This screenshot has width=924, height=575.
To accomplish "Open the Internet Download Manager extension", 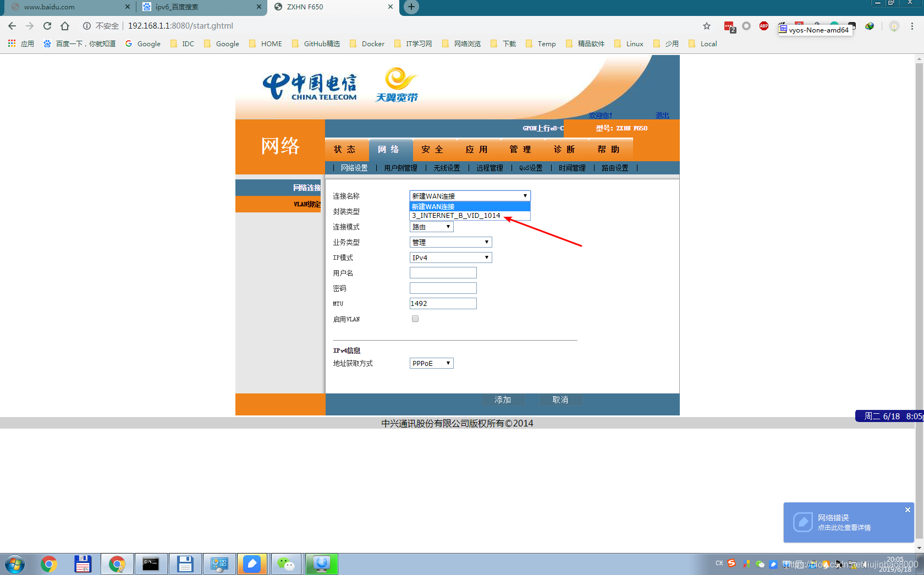I will pyautogui.click(x=870, y=26).
